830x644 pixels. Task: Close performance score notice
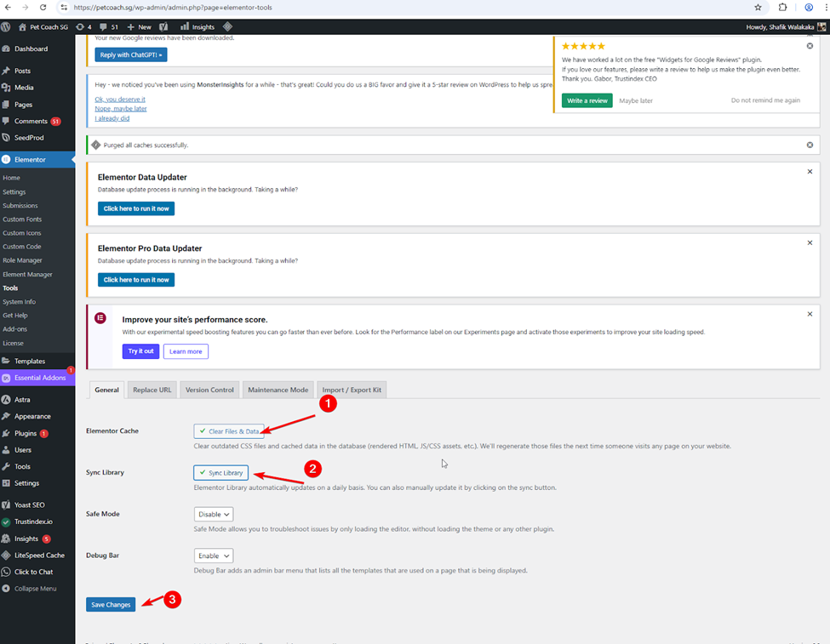pos(810,314)
